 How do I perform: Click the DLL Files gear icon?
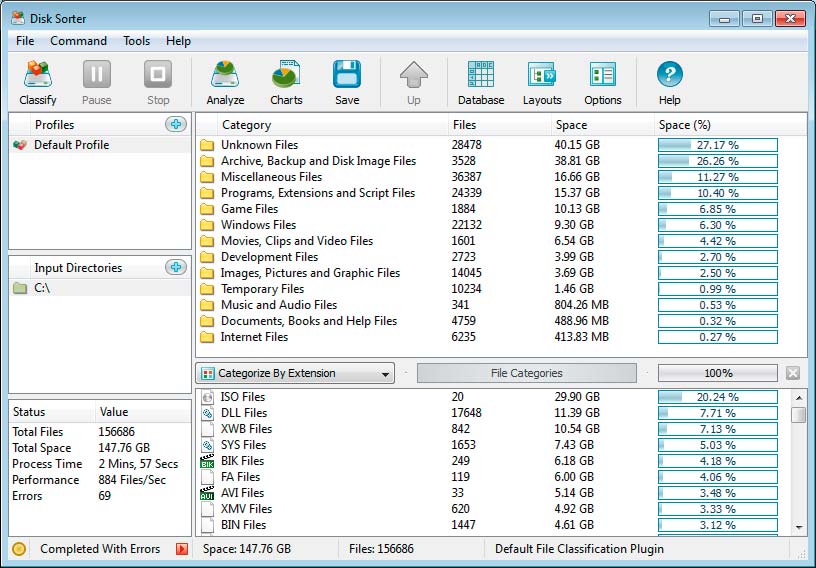208,413
